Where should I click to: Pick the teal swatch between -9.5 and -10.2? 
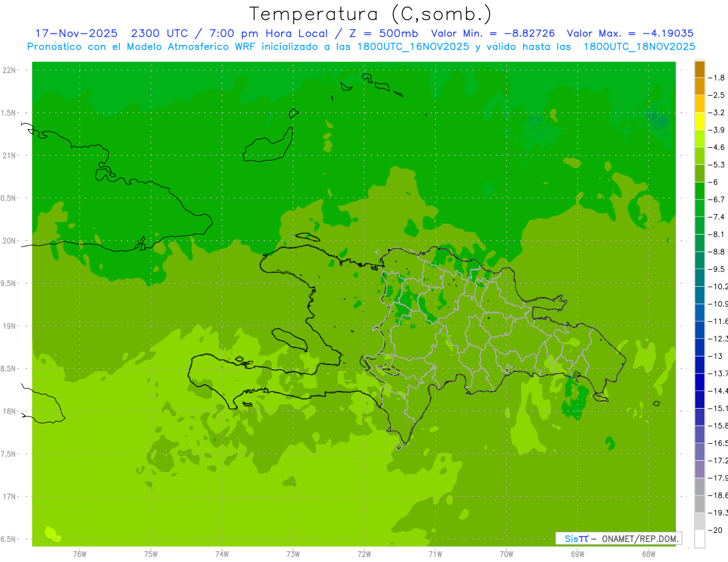[700, 278]
